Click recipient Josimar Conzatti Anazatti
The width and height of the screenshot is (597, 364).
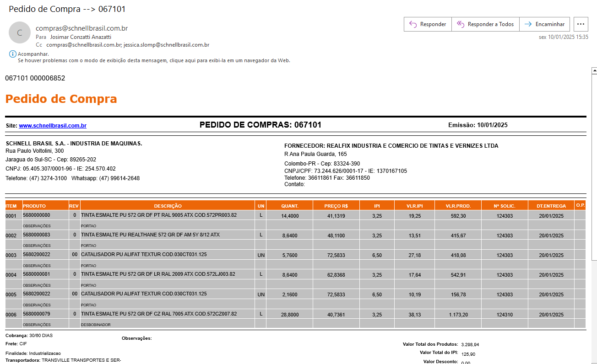click(81, 37)
